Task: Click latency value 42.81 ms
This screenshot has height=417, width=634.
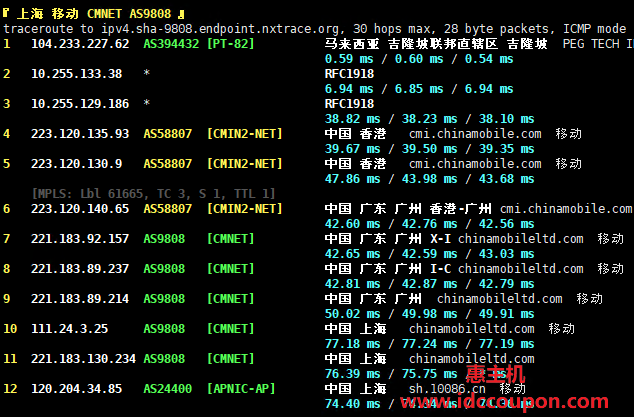Action: (353, 284)
